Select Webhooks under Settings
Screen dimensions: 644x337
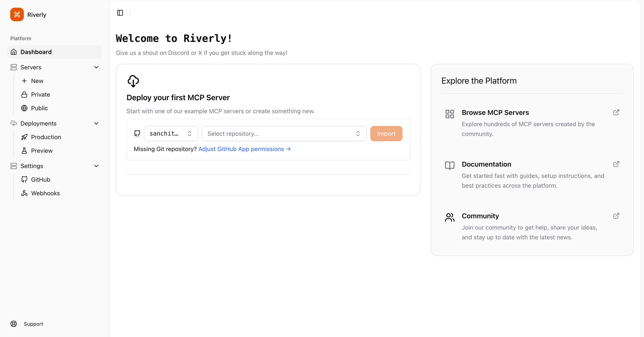(45, 193)
